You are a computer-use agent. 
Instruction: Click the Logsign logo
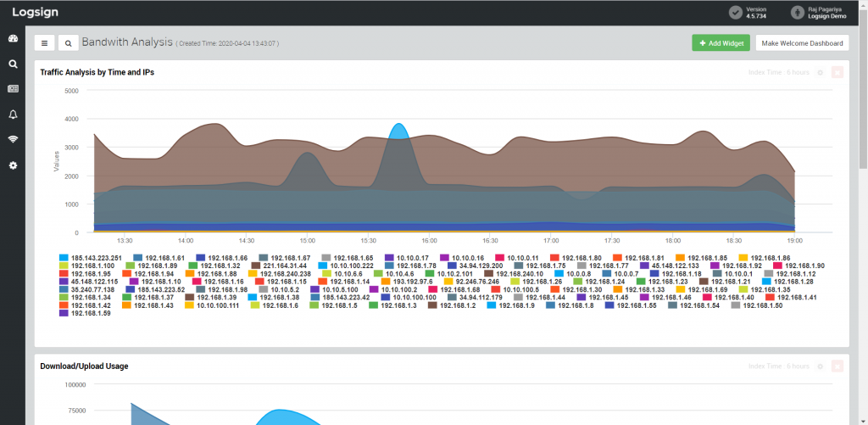click(36, 12)
